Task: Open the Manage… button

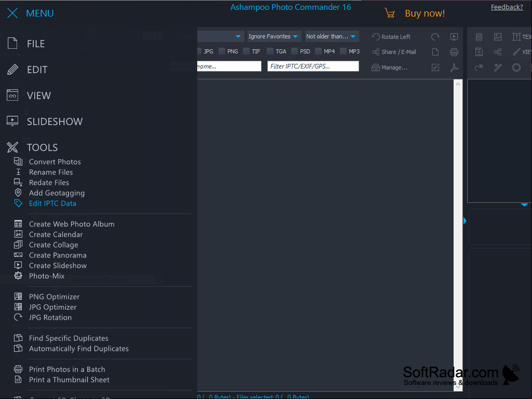Action: 389,67
